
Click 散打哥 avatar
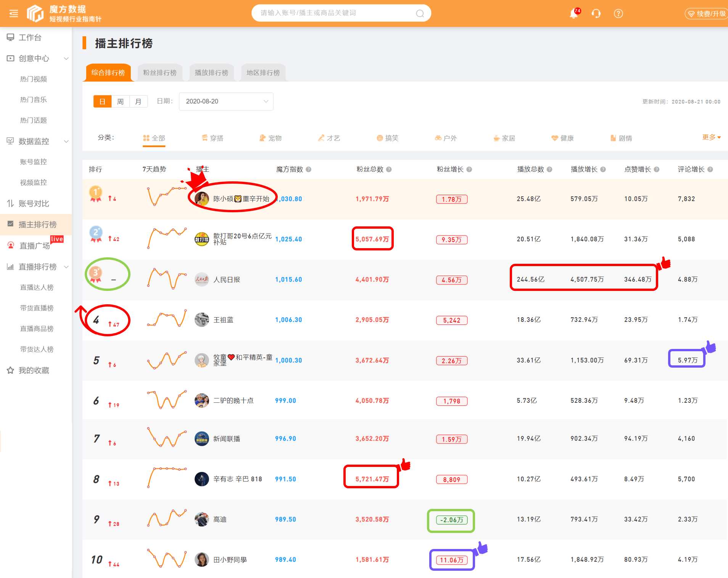[202, 239]
